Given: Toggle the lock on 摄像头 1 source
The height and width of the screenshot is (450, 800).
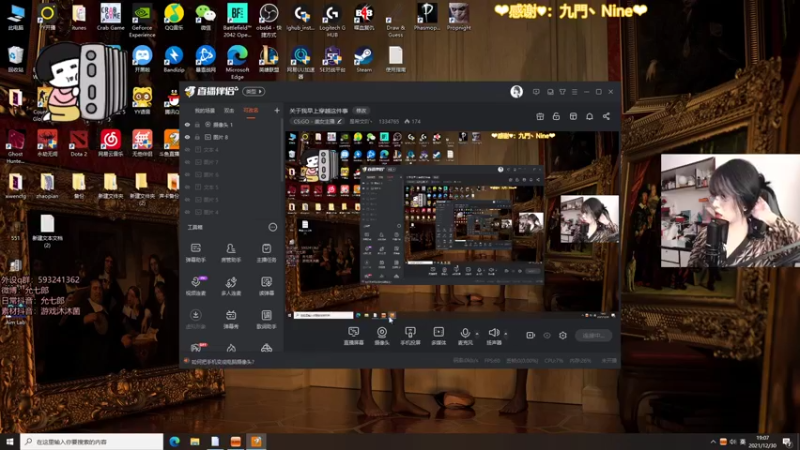Looking at the screenshot, I should point(197,124).
